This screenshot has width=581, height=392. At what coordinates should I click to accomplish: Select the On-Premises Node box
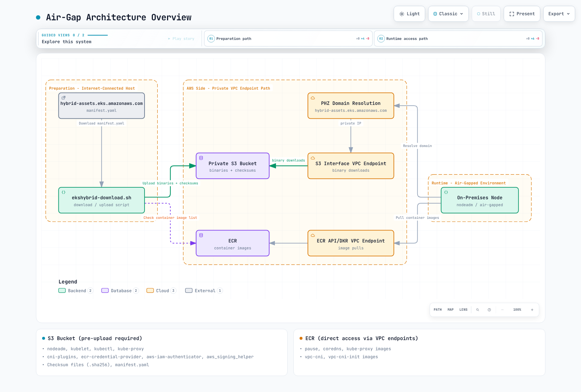click(480, 200)
